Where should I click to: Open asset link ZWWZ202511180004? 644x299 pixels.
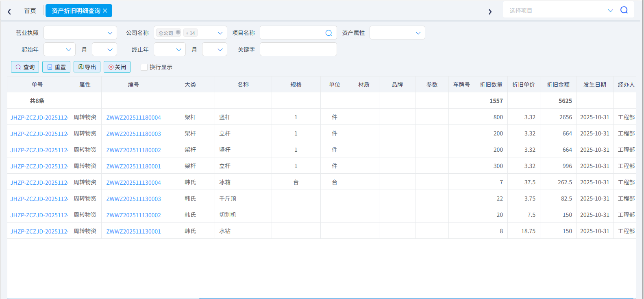coord(133,118)
